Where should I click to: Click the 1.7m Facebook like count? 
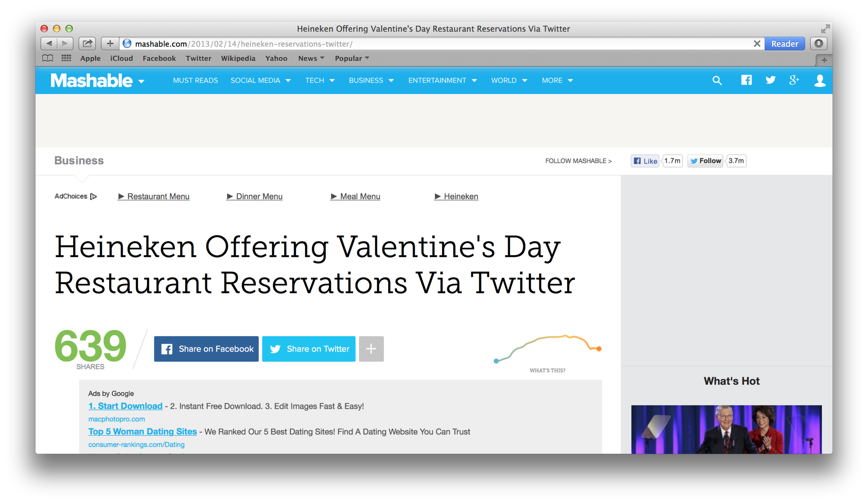(673, 161)
